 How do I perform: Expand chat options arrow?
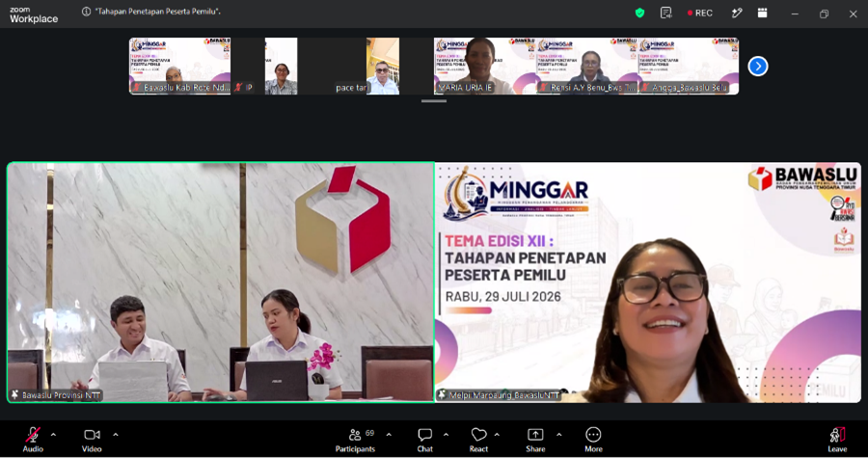pyautogui.click(x=447, y=435)
